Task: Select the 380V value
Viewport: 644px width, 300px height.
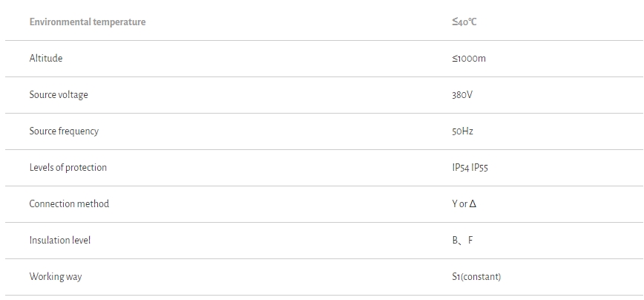Action: pos(461,95)
